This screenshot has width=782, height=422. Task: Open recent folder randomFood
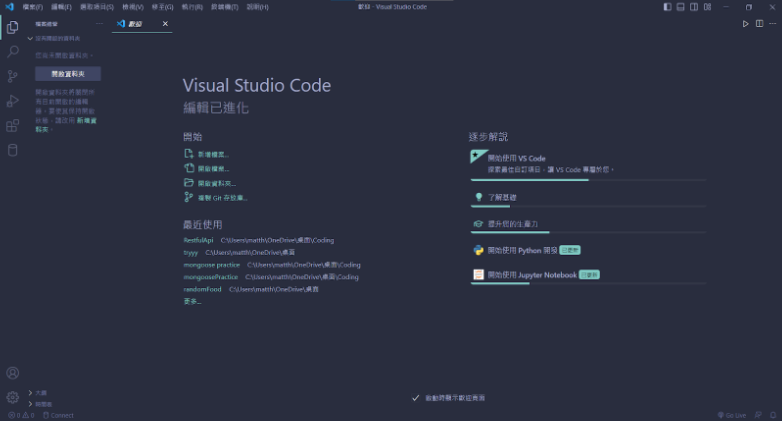(202, 289)
